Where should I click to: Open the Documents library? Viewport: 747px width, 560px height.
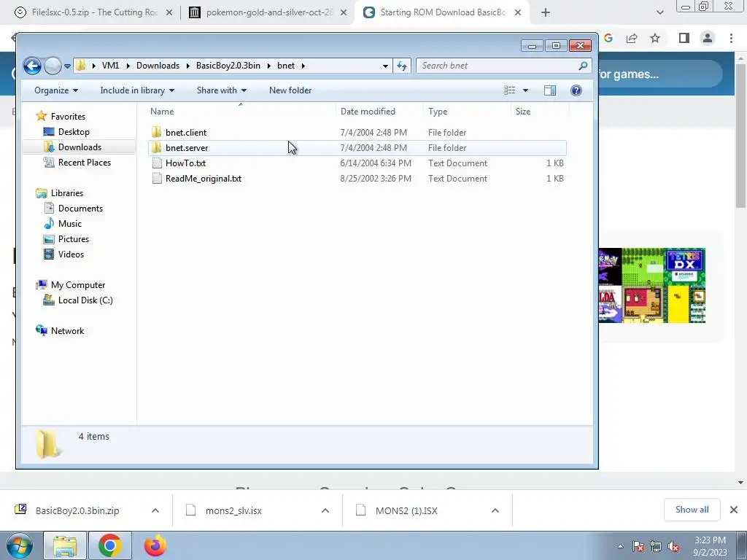point(80,208)
